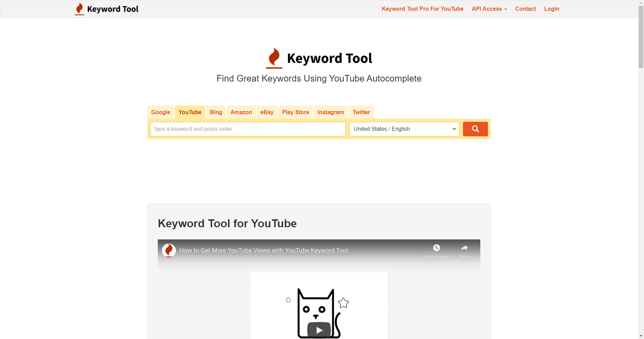644x339 pixels.
Task: Click the Watch later clock icon
Action: (x=437, y=248)
